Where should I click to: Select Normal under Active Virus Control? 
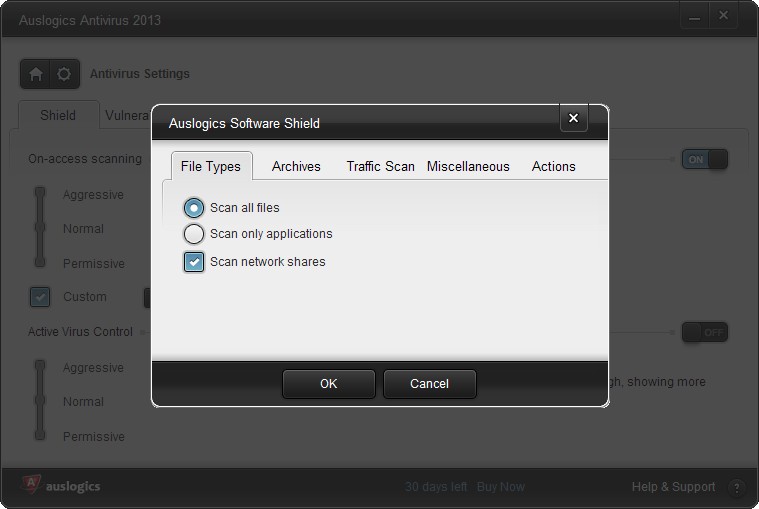(x=83, y=402)
